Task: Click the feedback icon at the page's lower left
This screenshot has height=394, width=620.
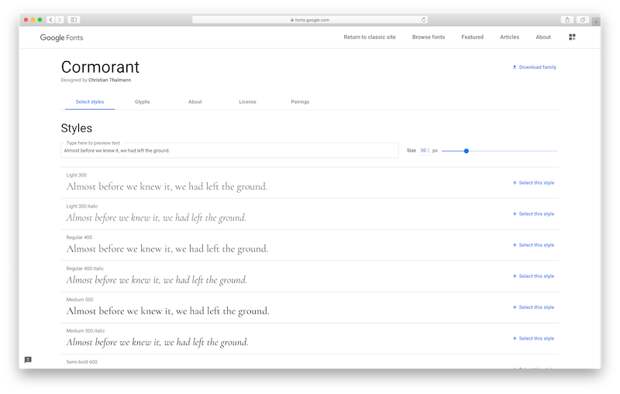Action: click(x=28, y=360)
